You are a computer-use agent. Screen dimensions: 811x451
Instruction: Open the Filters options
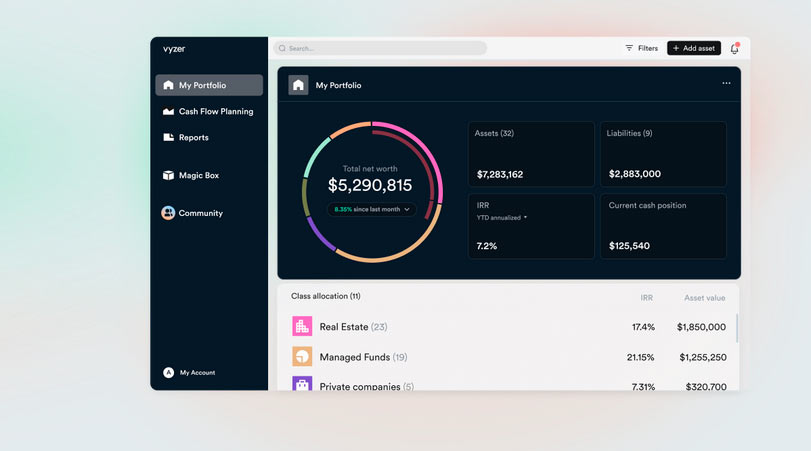click(x=641, y=48)
